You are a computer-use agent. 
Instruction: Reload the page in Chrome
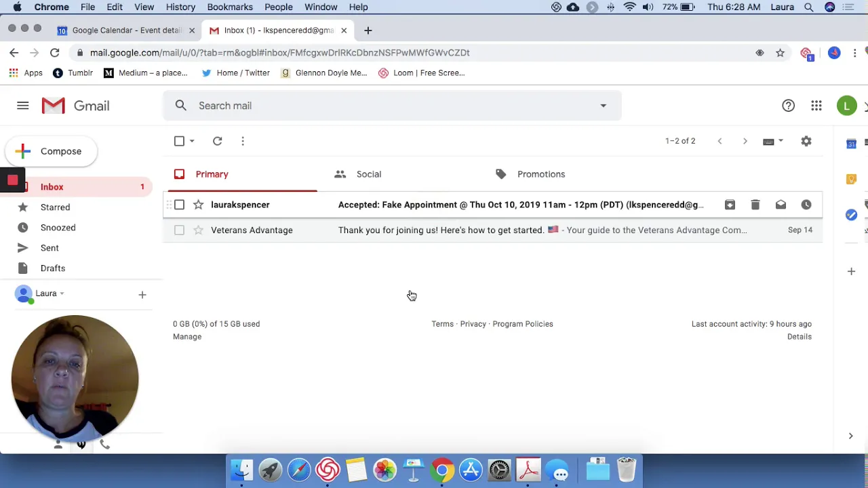click(x=55, y=53)
